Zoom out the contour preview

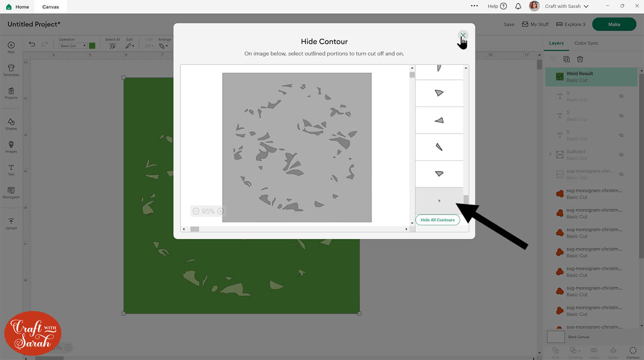pyautogui.click(x=196, y=211)
